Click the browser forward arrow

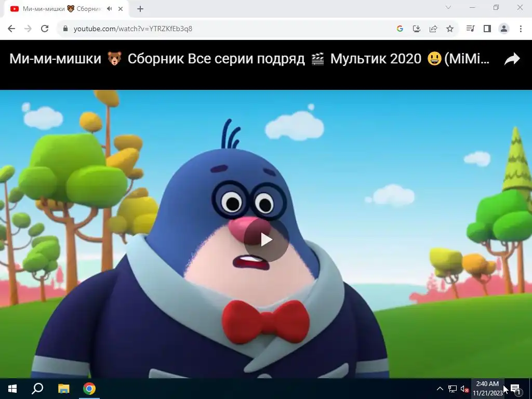click(28, 29)
